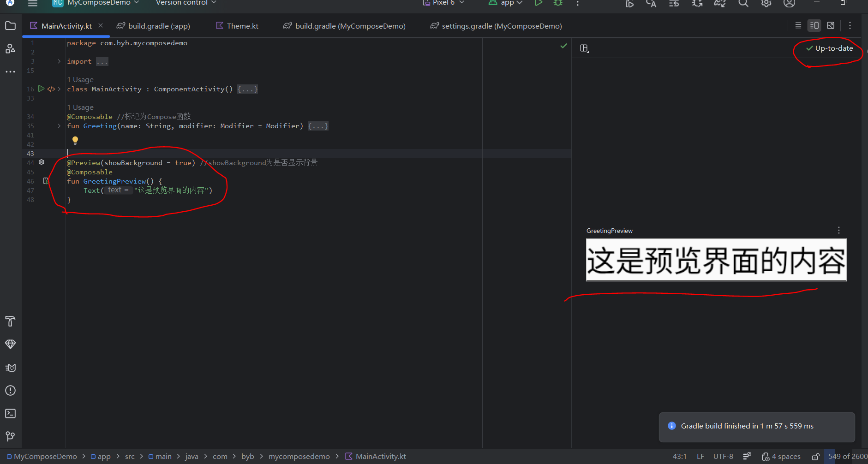Click the MyComposeDemo breadcrumb in navigation bar
The height and width of the screenshot is (464, 868).
[42, 457]
